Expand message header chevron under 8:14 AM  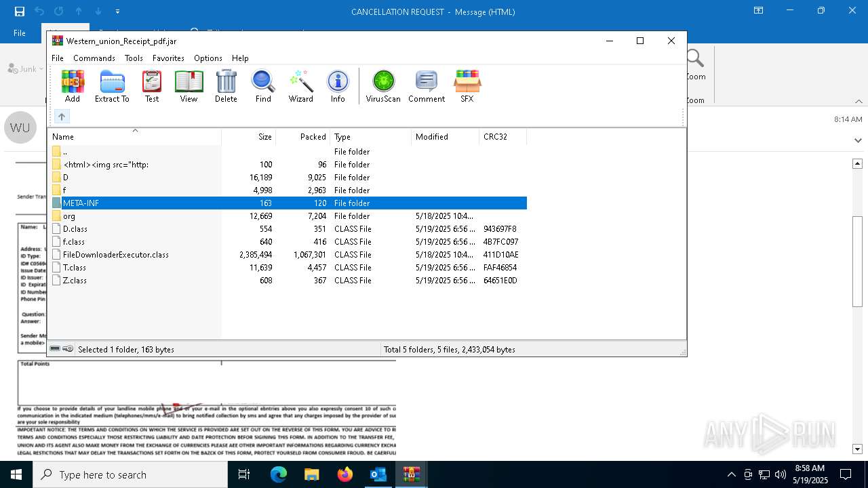point(858,140)
